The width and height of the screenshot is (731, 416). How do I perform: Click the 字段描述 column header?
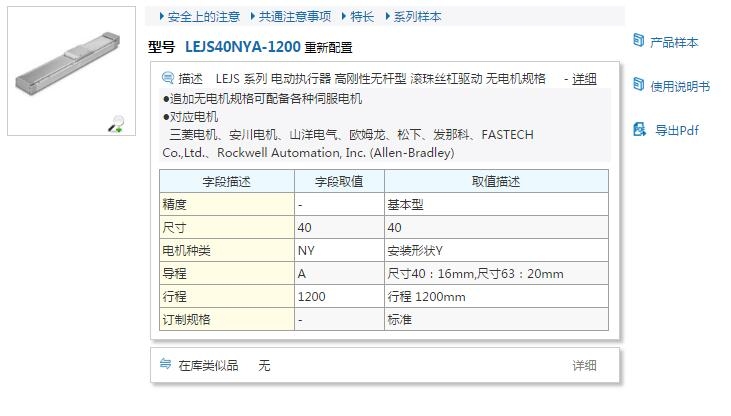(x=227, y=181)
